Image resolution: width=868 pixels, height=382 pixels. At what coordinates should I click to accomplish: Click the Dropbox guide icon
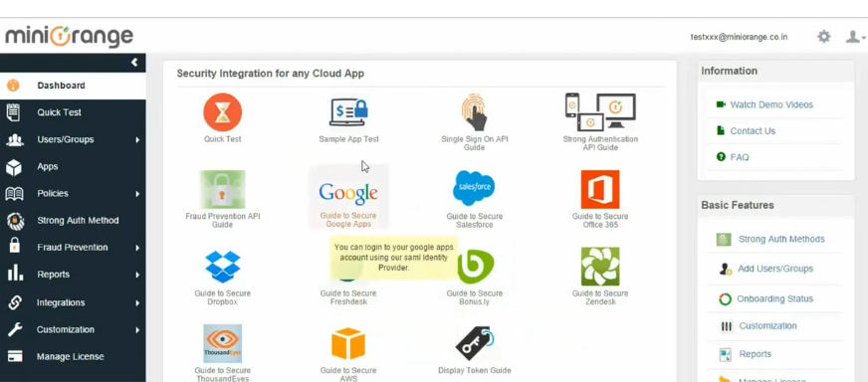[x=223, y=267]
